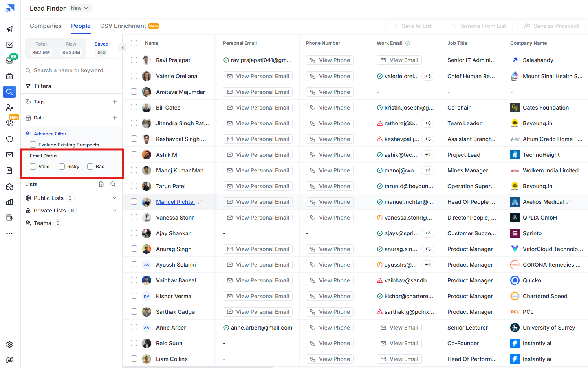Click the Remove From List button
This screenshot has width=588, height=368.
pos(478,26)
